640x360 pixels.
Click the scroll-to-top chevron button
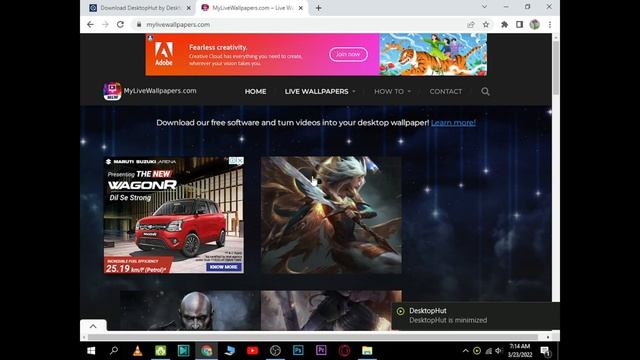click(x=93, y=326)
